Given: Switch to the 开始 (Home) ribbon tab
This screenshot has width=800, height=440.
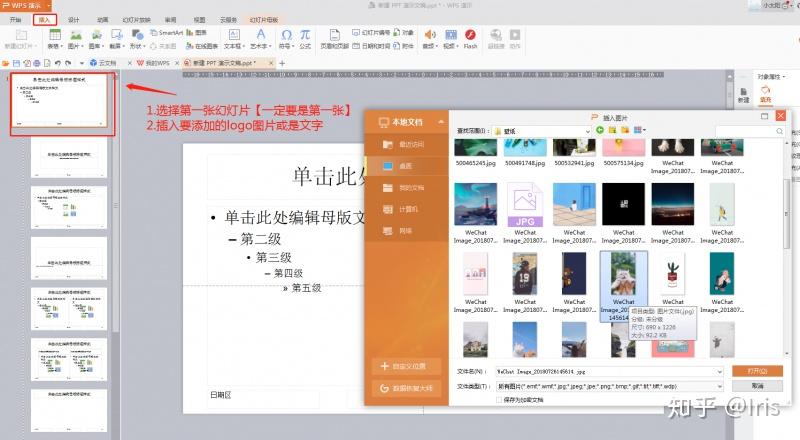Looking at the screenshot, I should point(16,20).
